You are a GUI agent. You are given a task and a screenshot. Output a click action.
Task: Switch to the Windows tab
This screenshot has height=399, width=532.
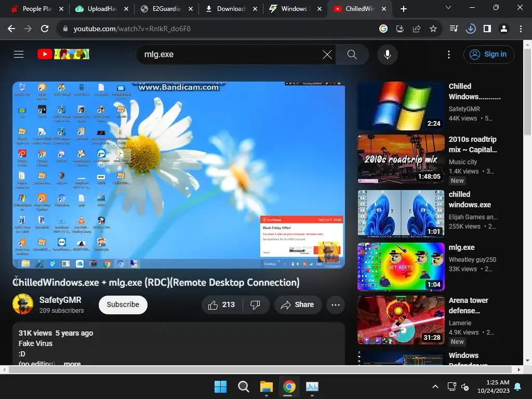coord(294,9)
